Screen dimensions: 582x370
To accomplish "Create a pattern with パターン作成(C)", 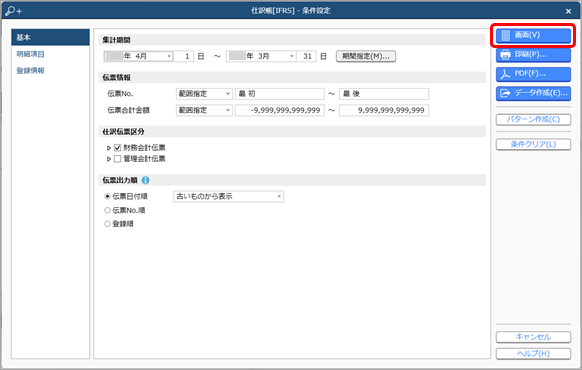I will coord(533,119).
